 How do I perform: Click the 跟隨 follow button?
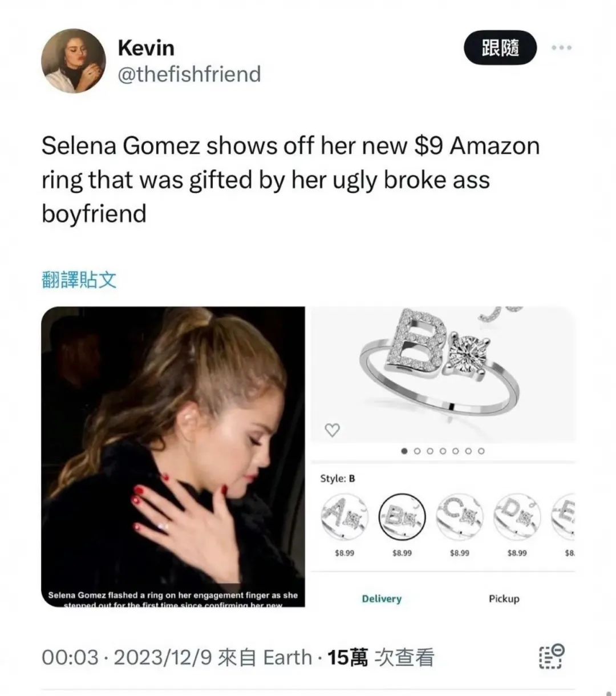pyautogui.click(x=500, y=48)
